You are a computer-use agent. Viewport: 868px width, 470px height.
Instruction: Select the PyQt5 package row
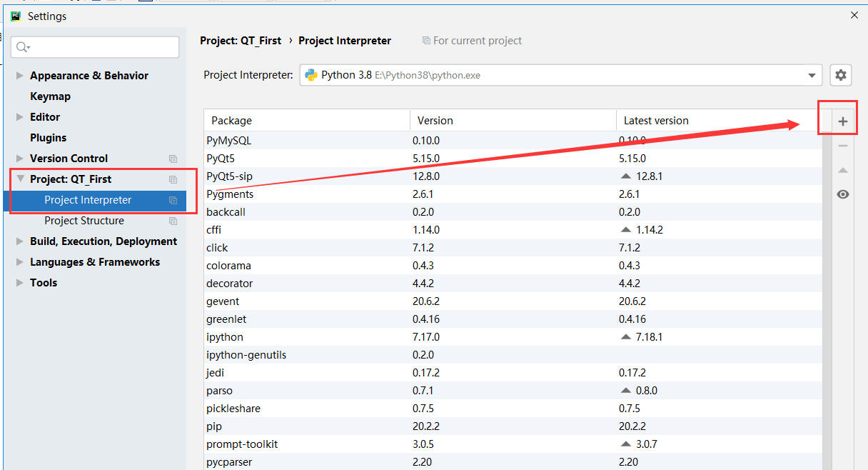513,159
